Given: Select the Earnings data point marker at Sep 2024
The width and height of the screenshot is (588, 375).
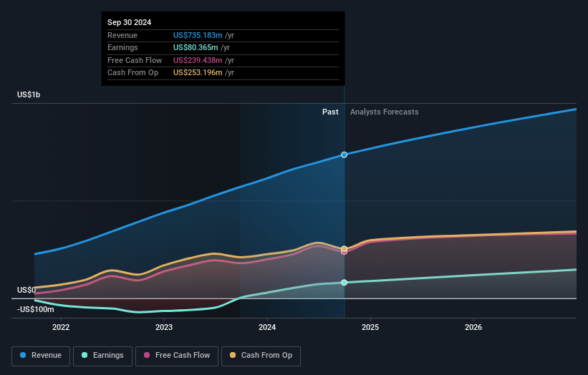Looking at the screenshot, I should click(x=344, y=283).
